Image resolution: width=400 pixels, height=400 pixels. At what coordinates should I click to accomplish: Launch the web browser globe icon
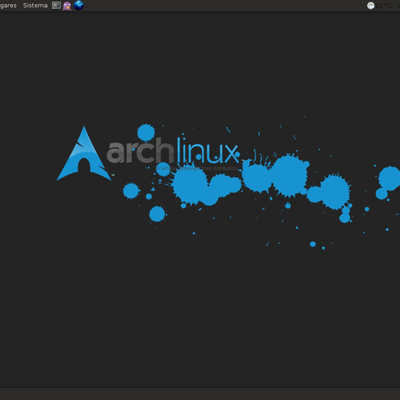click(79, 5)
